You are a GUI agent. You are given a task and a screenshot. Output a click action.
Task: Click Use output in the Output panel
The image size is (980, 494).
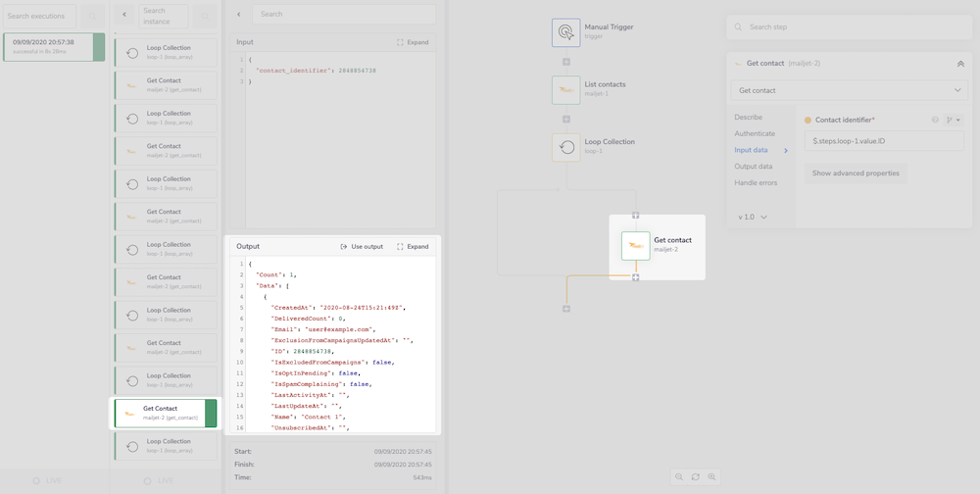(x=362, y=247)
